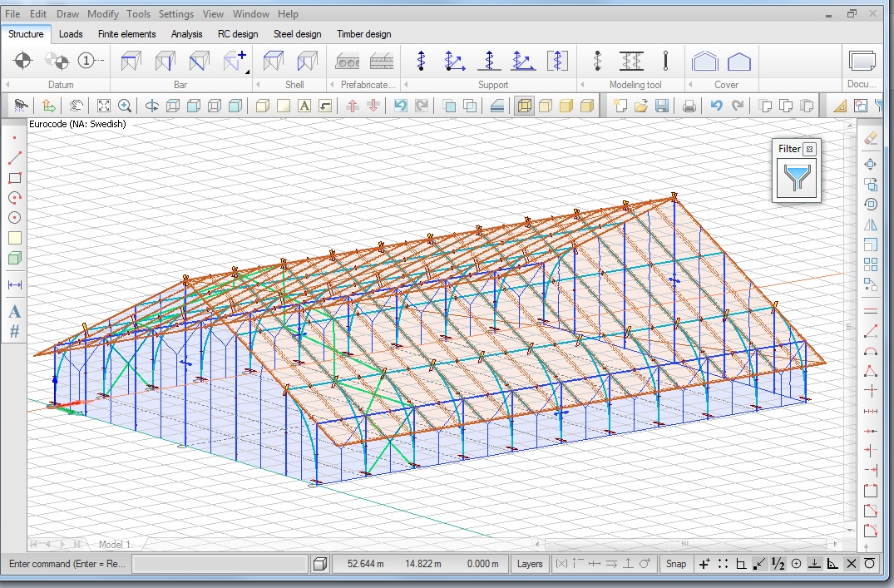Click the eraser tool on right toolbar
The image size is (894, 588).
[871, 137]
